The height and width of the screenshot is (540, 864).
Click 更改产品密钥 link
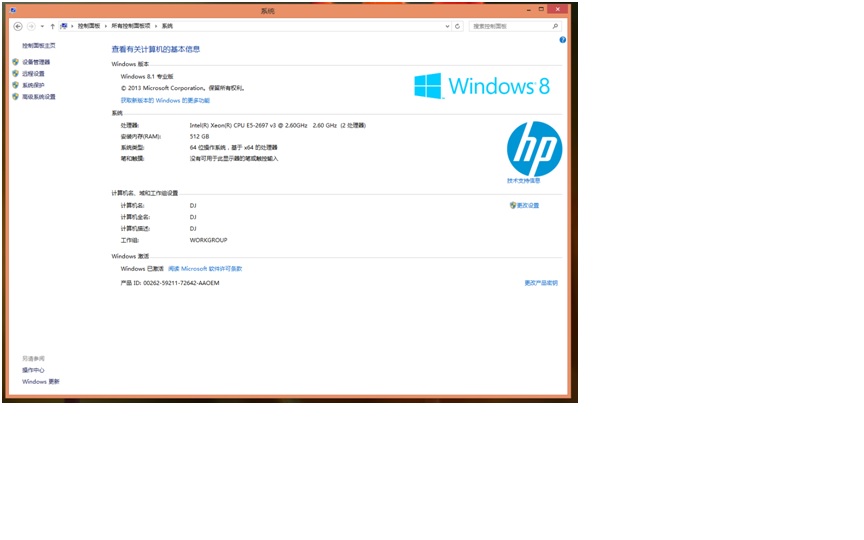coord(541,283)
